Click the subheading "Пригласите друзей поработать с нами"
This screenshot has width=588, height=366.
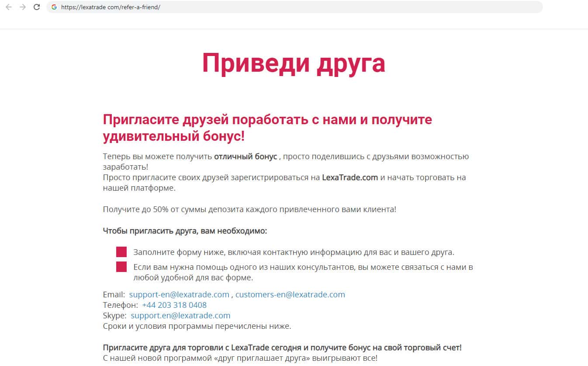tap(267, 128)
